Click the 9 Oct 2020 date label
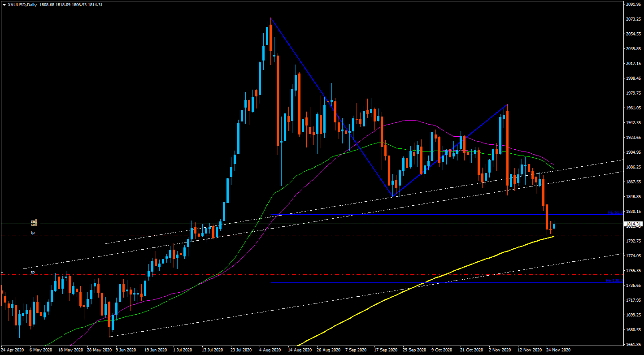Image resolution: width=644 pixels, height=355 pixels. click(x=441, y=350)
